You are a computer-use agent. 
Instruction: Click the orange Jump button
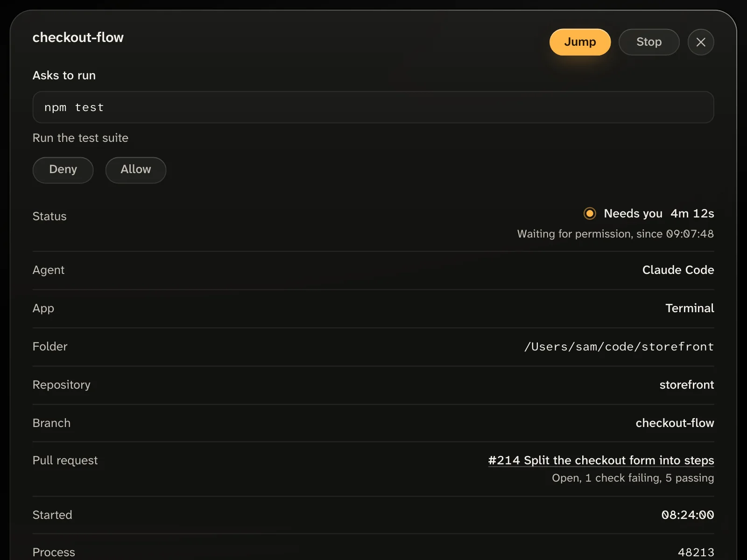pyautogui.click(x=580, y=42)
